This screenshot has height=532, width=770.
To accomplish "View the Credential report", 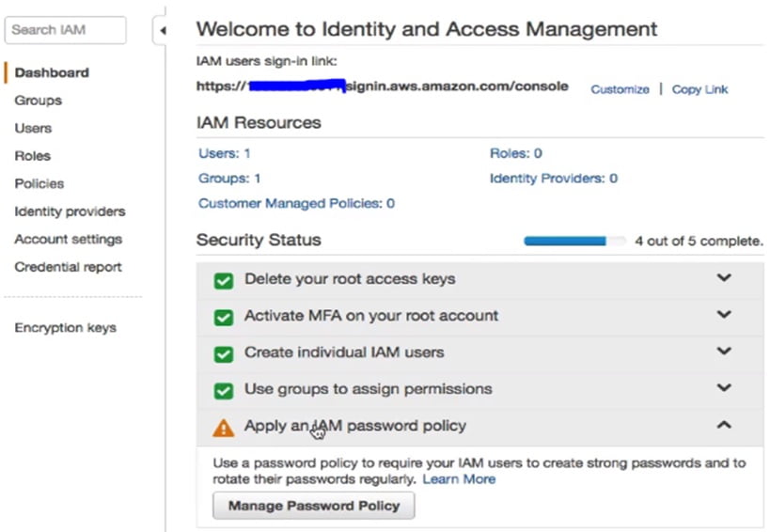I will point(68,267).
